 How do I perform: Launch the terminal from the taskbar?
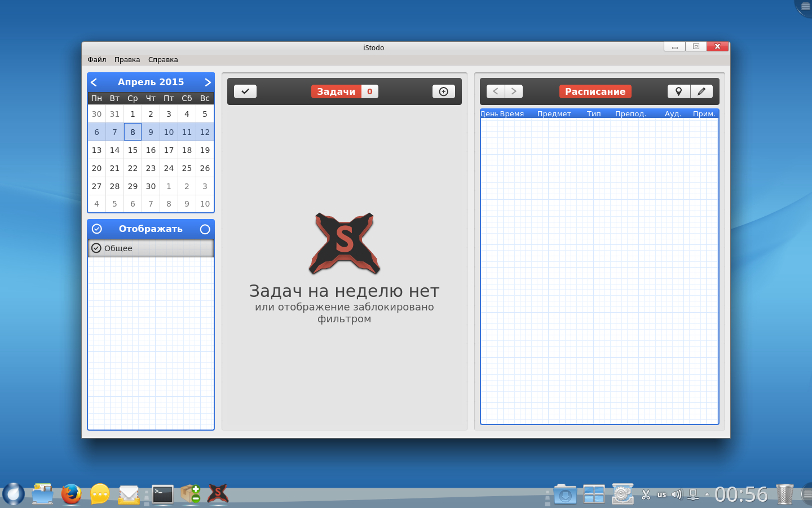click(162, 494)
